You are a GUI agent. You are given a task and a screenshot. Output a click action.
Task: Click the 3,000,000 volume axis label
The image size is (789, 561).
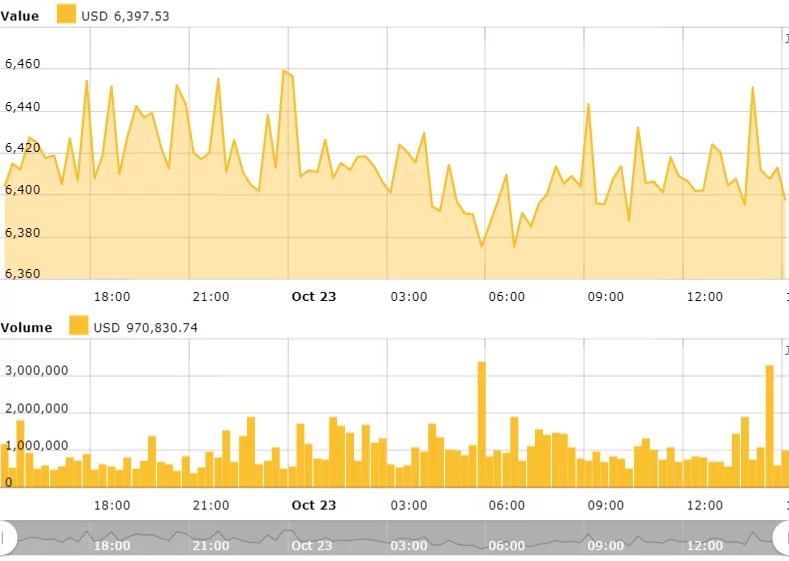[x=37, y=371]
